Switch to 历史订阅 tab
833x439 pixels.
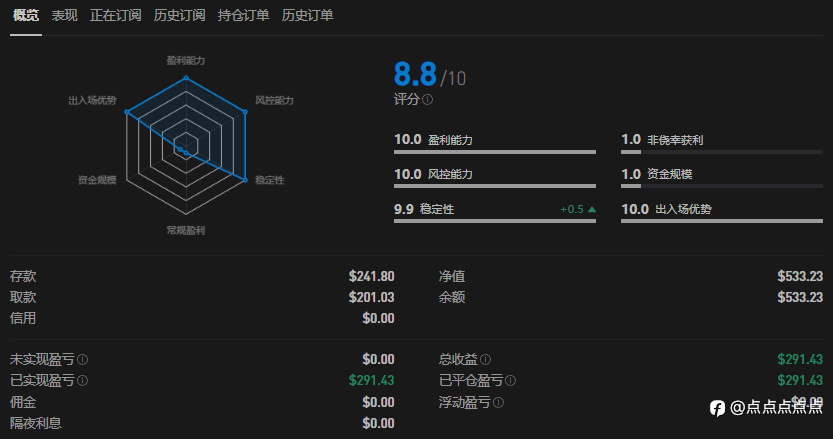tap(179, 15)
